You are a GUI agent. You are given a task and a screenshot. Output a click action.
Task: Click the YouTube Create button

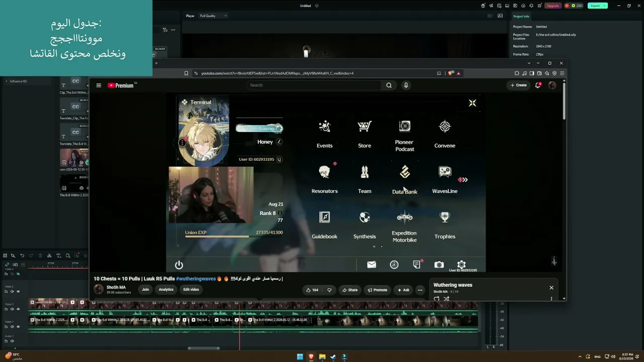tap(519, 85)
